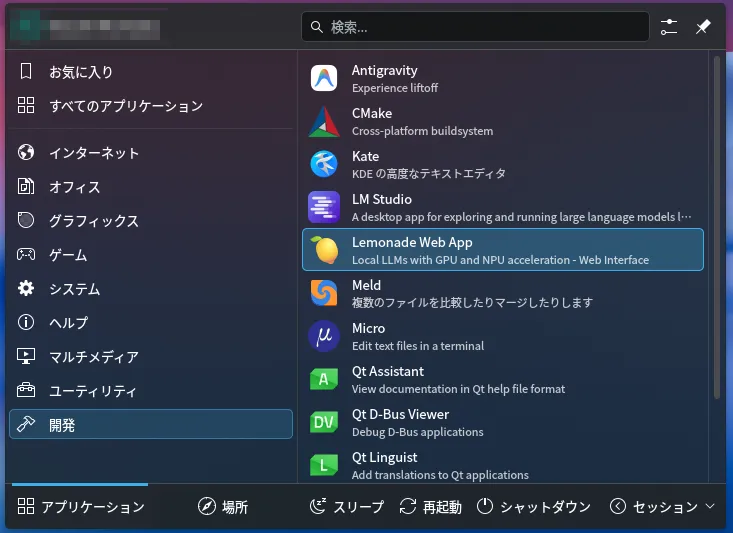
Task: Click the Qt D-Bus Viewer DV icon
Action: (324, 422)
